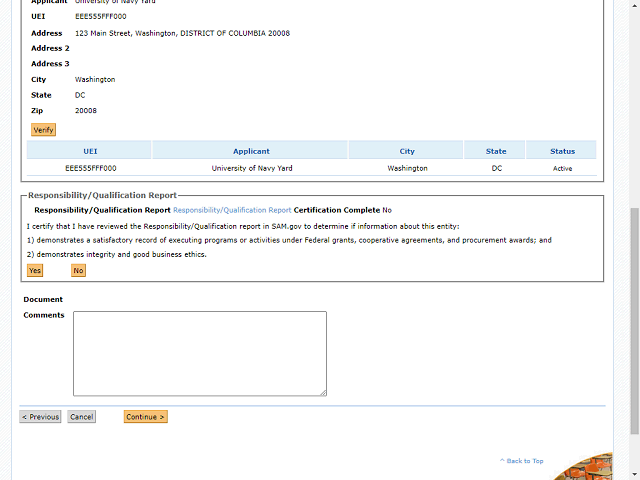640x480 pixels.
Task: Sort table by the City column header
Action: [407, 151]
